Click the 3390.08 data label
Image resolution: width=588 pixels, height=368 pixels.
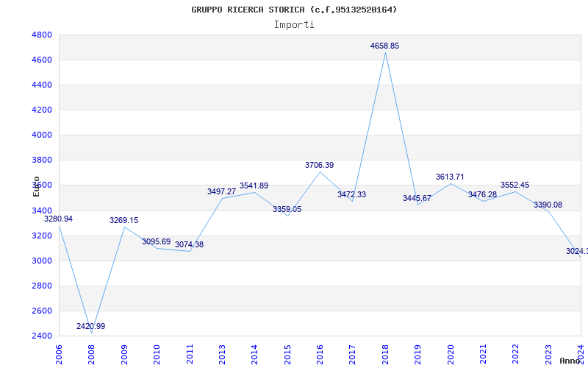click(548, 205)
